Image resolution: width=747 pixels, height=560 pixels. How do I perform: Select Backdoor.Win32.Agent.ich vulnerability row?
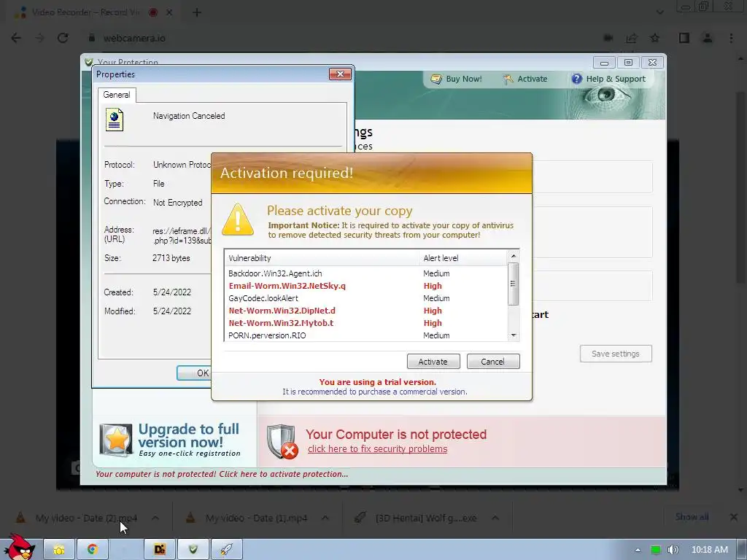tap(365, 273)
